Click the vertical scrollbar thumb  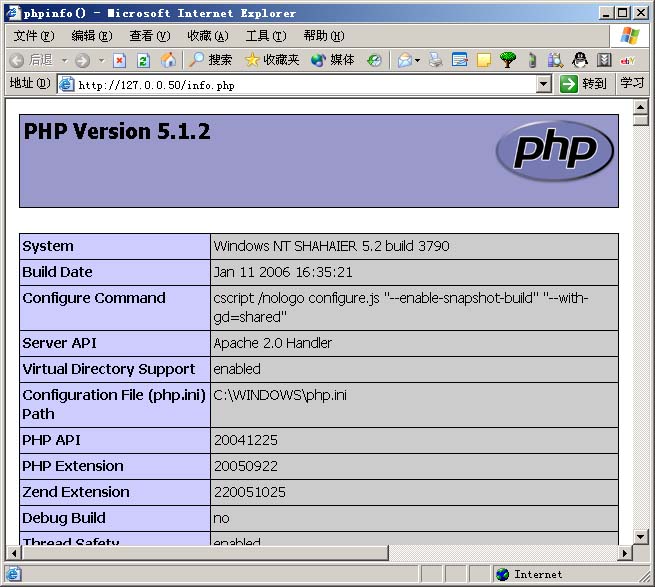pyautogui.click(x=640, y=120)
